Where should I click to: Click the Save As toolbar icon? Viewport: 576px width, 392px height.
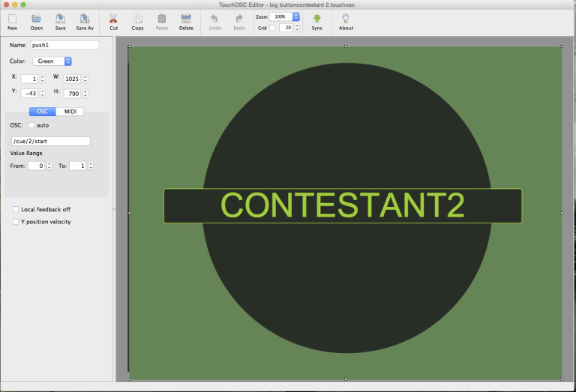coord(85,19)
